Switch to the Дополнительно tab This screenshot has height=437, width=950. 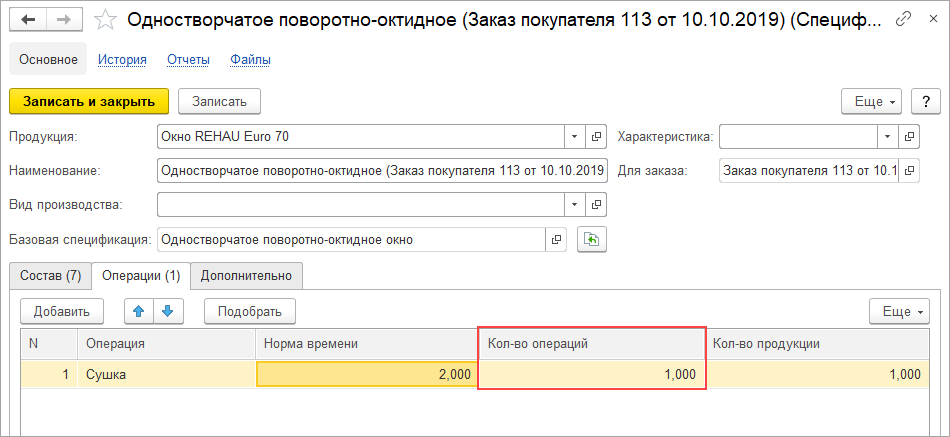pos(246,275)
